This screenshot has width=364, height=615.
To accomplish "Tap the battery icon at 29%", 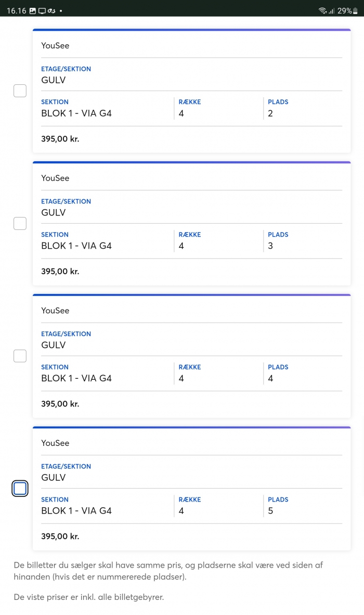I will [355, 11].
